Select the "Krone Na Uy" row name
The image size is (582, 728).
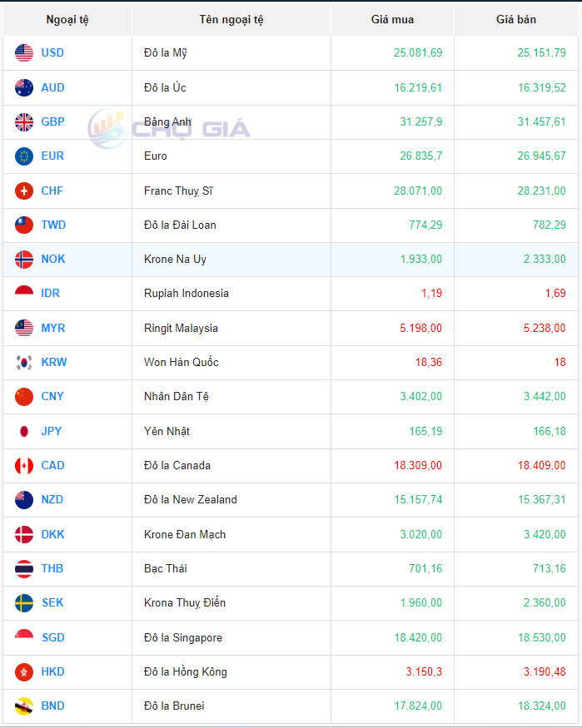point(175,260)
